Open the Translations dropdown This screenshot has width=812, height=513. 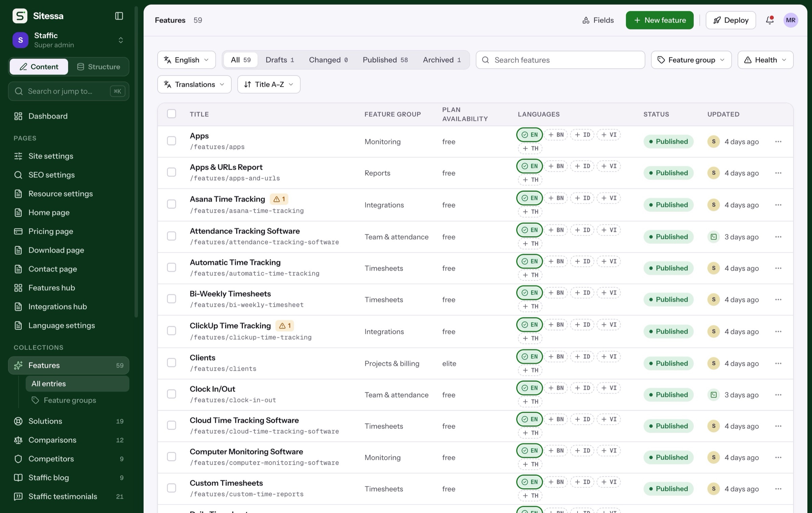(194, 84)
